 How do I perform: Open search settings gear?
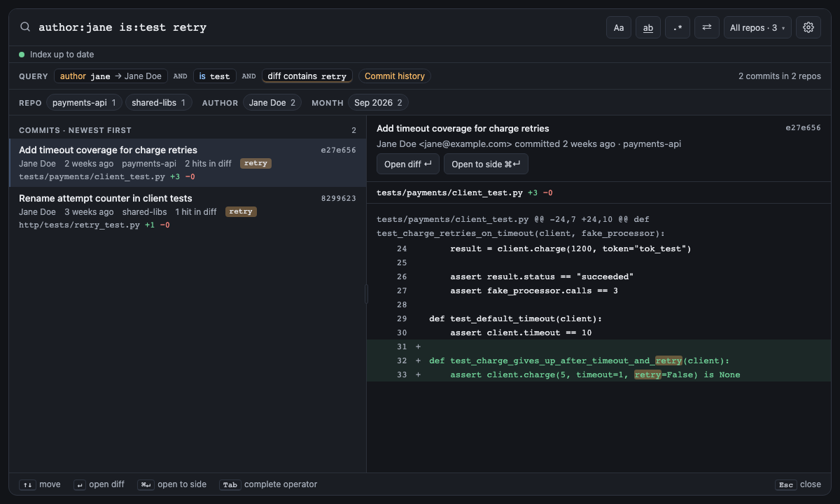click(808, 27)
